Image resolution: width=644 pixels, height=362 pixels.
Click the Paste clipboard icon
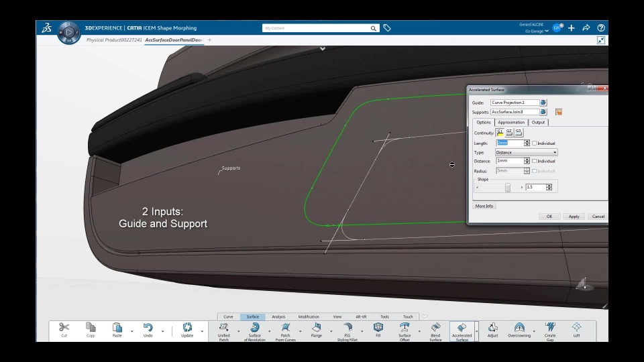pyautogui.click(x=117, y=327)
